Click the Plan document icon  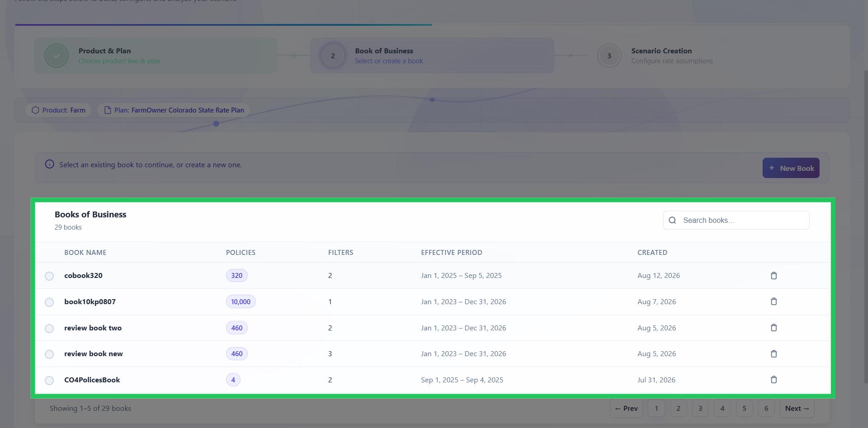coord(108,110)
